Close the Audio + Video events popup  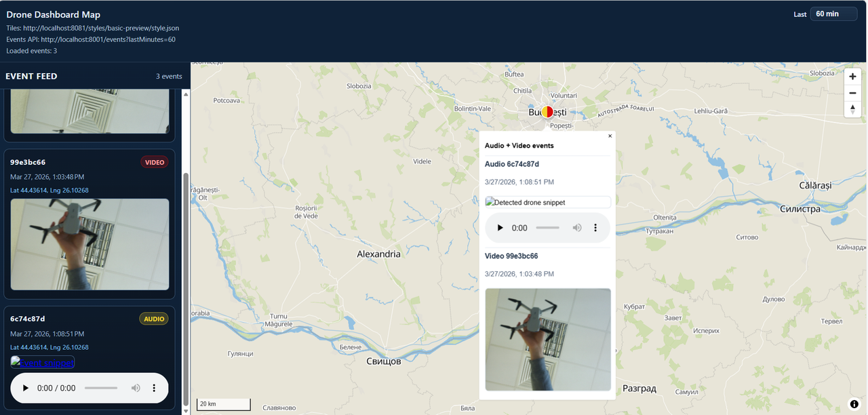click(610, 136)
